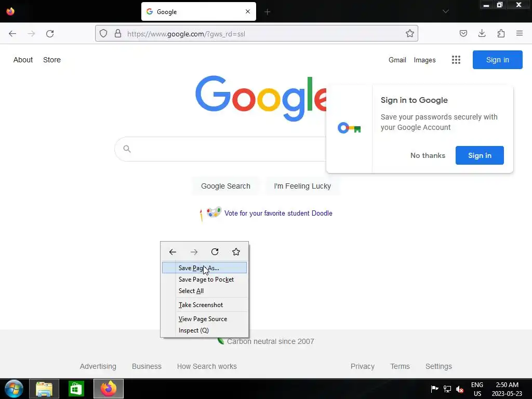The image size is (532, 399).
Task: Open the Store link
Action: click(52, 60)
